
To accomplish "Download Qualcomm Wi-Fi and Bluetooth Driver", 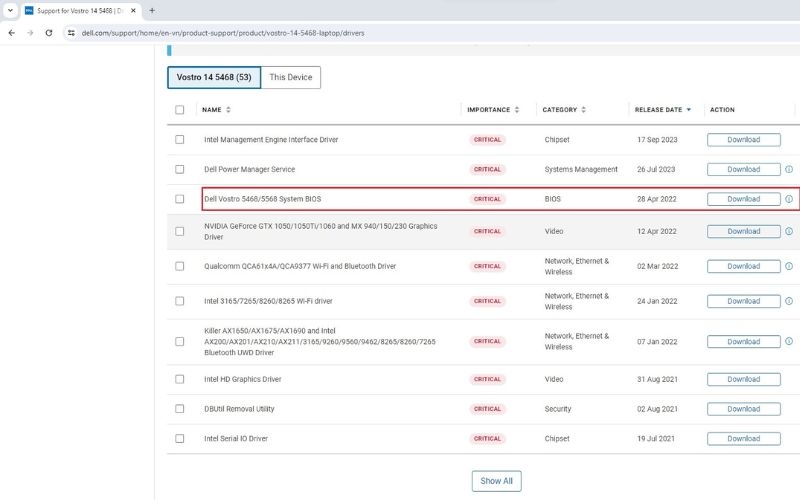I will click(743, 266).
